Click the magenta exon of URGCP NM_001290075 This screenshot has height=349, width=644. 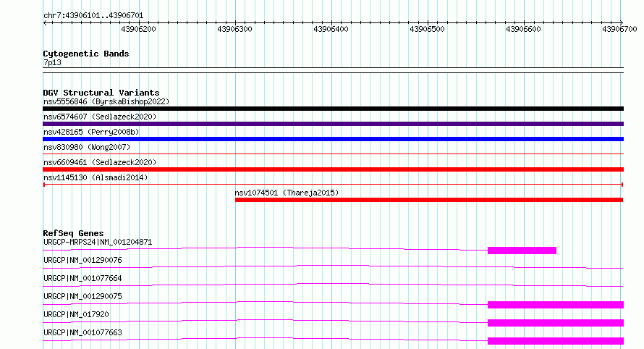coord(556,305)
